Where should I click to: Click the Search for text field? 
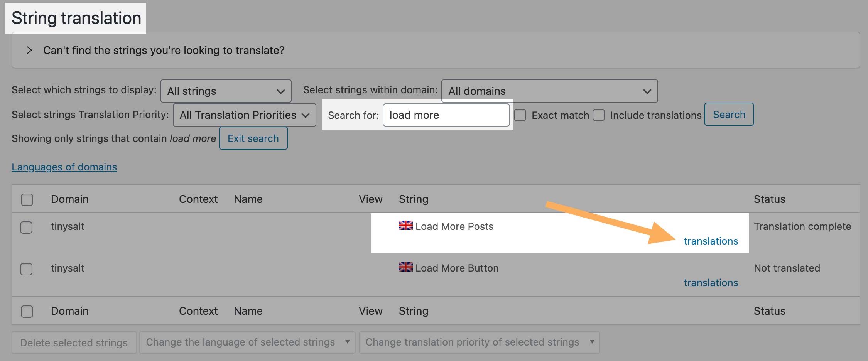(446, 115)
